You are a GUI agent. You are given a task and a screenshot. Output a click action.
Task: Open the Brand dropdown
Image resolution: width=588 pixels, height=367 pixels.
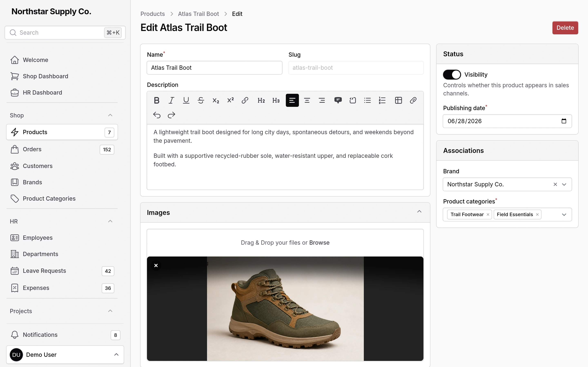[x=564, y=185]
